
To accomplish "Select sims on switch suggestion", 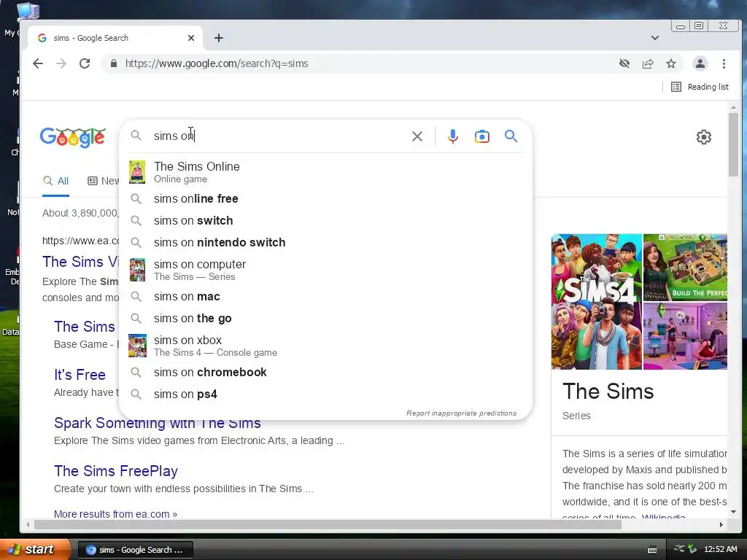I will 325,220.
